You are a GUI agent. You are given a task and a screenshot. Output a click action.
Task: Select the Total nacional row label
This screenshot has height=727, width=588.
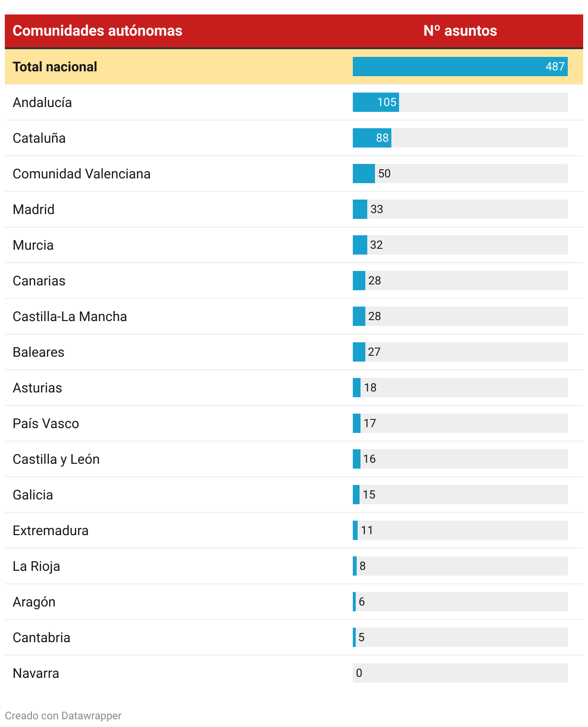click(x=55, y=67)
